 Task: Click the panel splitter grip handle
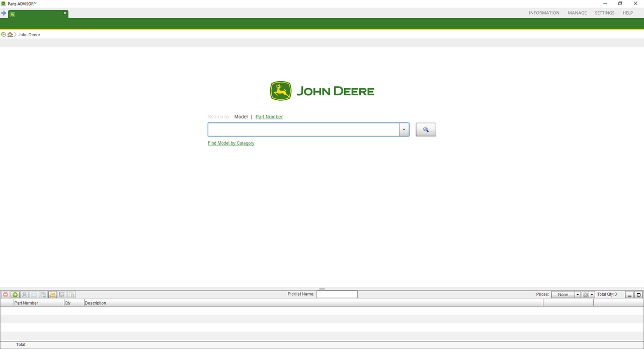click(x=322, y=289)
